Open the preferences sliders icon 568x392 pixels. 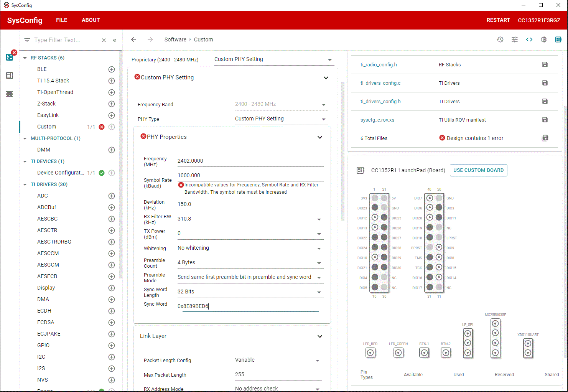515,40
